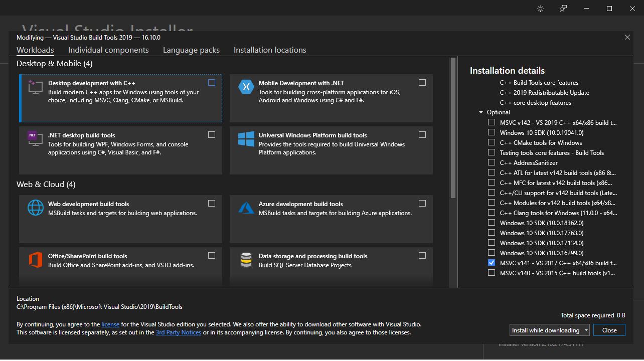Check the Azure development build tools checkbox
644x361 pixels.
(422, 204)
